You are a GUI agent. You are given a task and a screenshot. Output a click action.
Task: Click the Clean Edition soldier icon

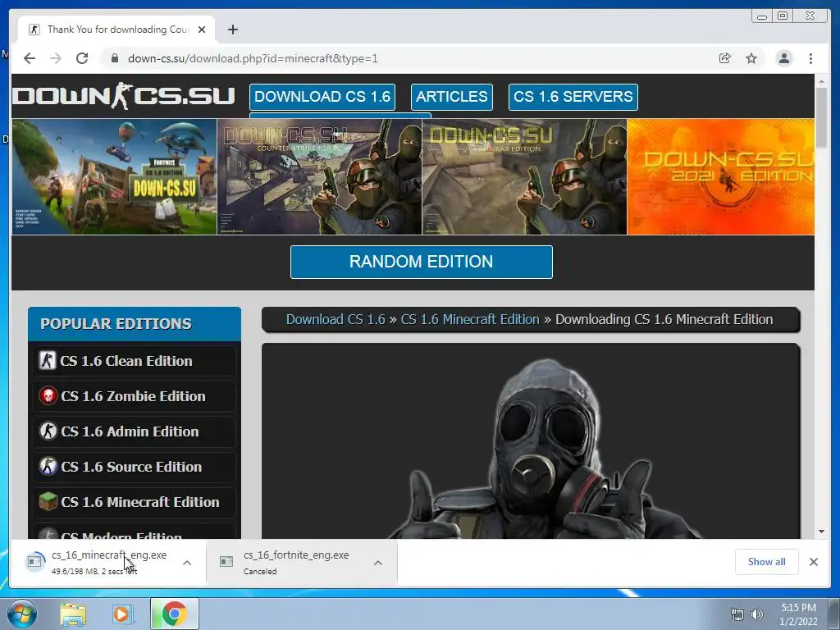click(47, 361)
